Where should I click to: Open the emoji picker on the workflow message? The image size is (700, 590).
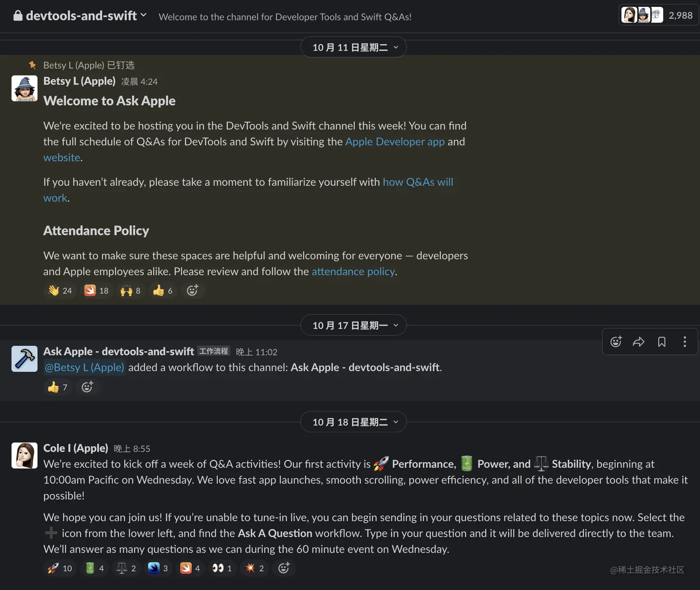(87, 387)
